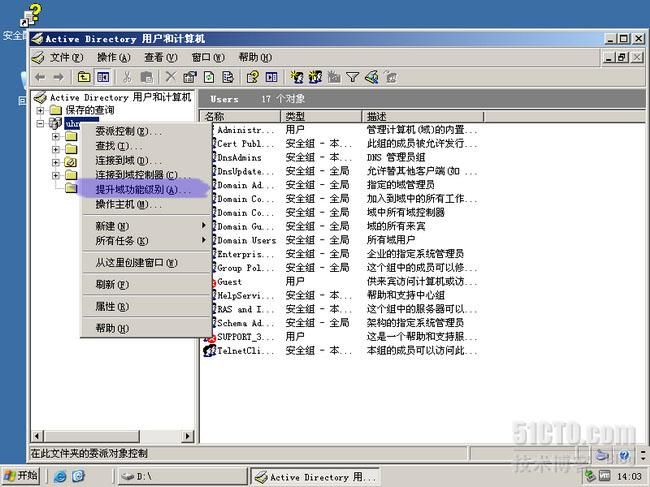The width and height of the screenshot is (650, 487).
Task: Choose 连接到域(D) from context menu
Action: [145, 160]
